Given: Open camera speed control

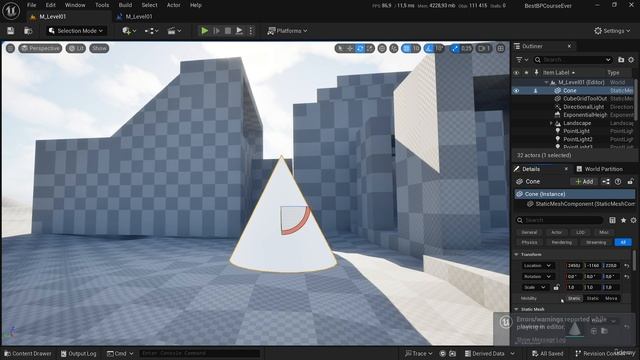Looking at the screenshot, I should (x=484, y=48).
